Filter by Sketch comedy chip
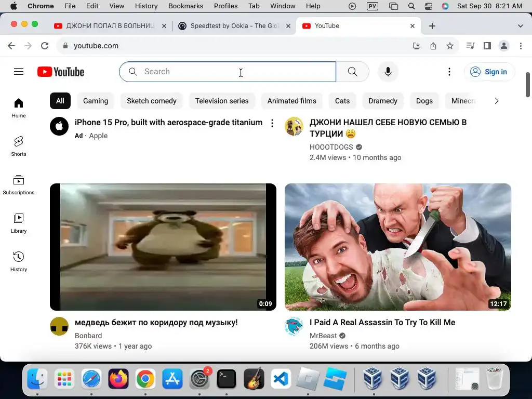532x399 pixels. tap(152, 101)
